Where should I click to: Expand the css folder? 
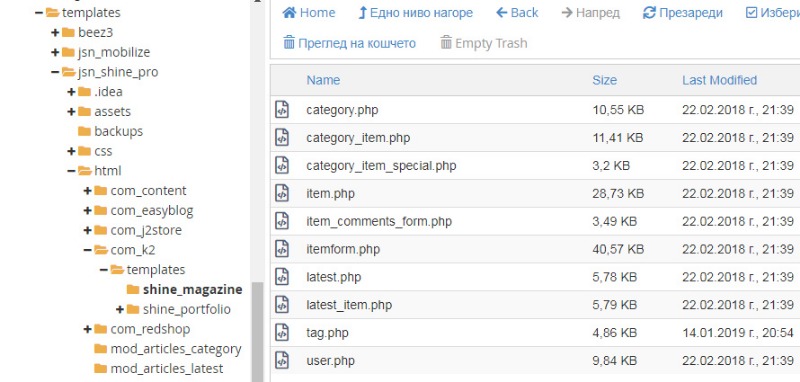(71, 151)
